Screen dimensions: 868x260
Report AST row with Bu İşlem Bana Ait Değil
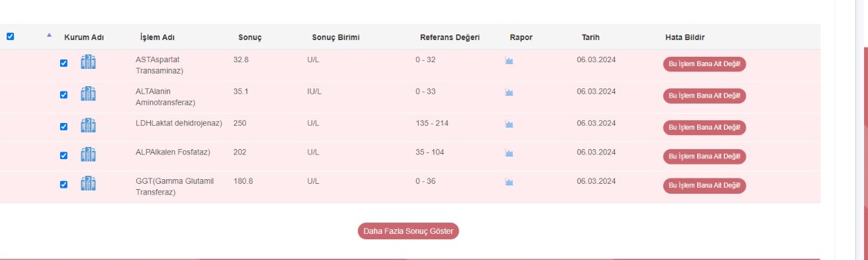pos(704,64)
